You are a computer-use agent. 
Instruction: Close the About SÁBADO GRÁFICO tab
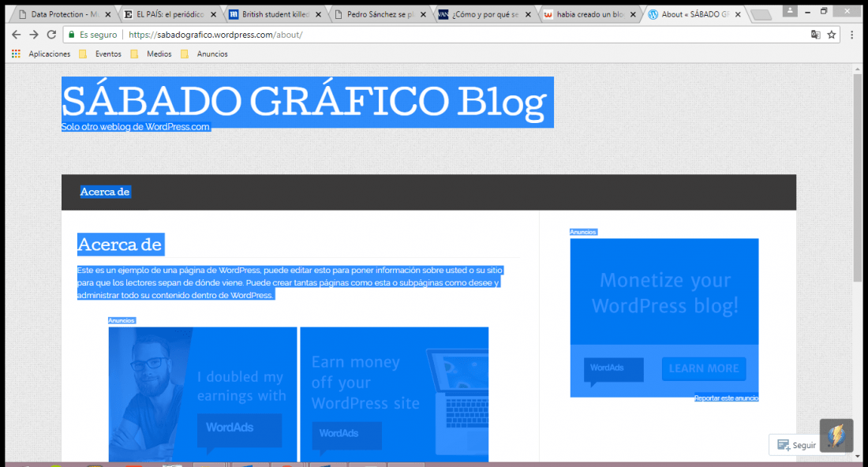coord(738,14)
